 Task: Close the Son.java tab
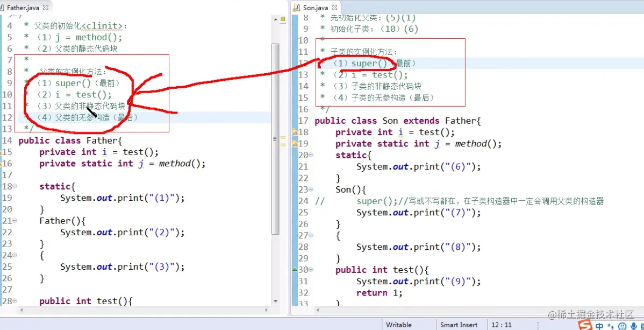click(x=333, y=8)
